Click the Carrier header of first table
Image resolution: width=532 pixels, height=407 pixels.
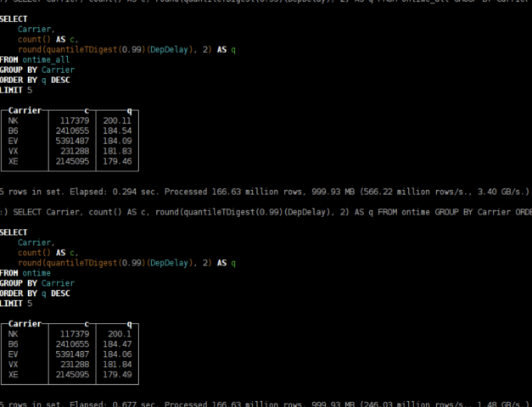(x=25, y=110)
